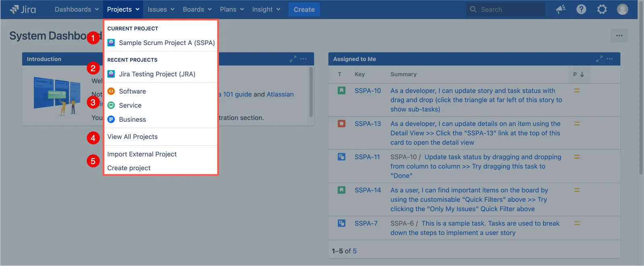The image size is (644, 266).
Task: Expand the Dashboards dropdown menu
Action: point(76,9)
